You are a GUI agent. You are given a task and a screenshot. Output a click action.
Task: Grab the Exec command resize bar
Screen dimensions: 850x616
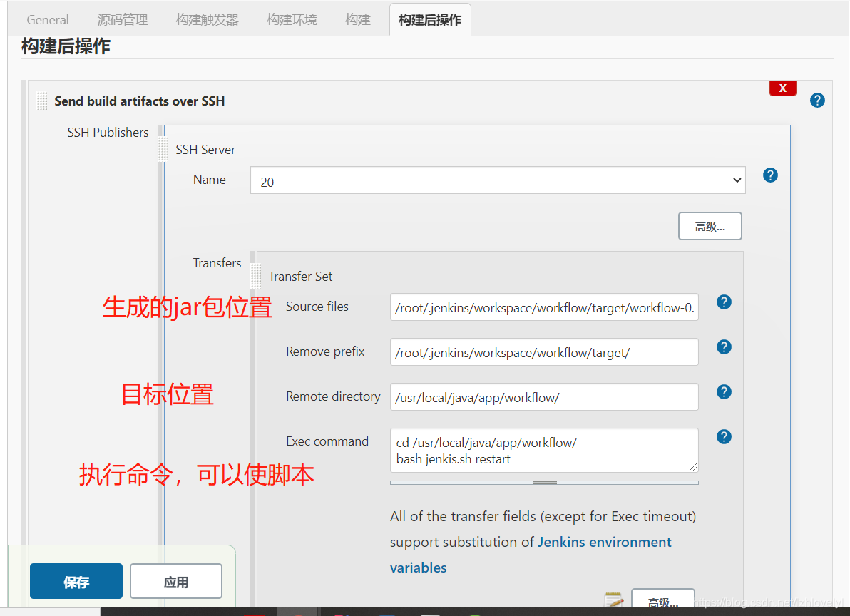point(544,482)
